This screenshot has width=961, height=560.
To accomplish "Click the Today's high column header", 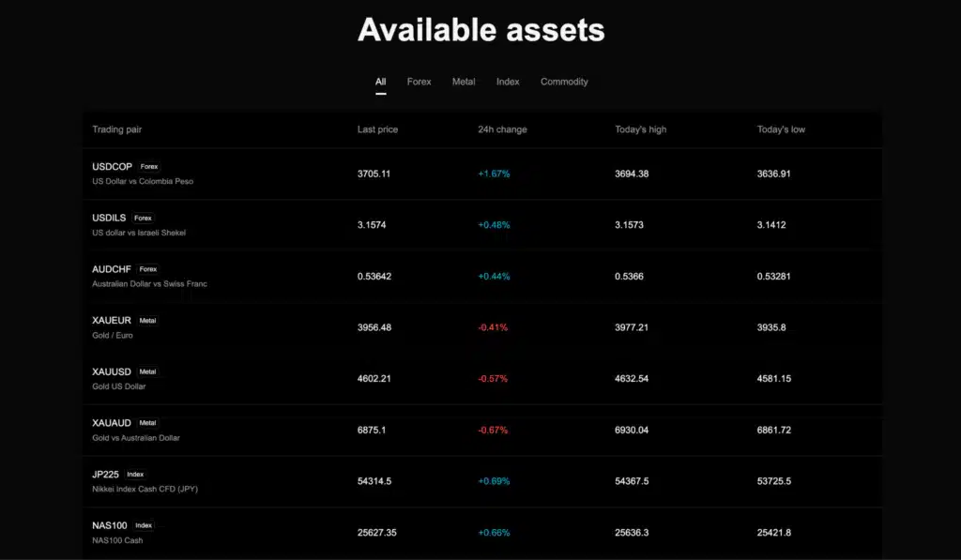I will [x=640, y=129].
